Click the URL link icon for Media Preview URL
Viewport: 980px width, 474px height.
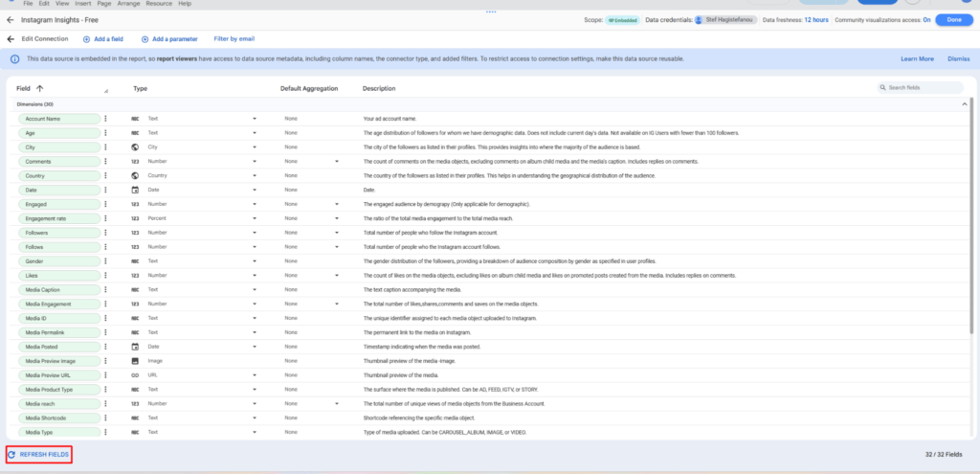[135, 375]
